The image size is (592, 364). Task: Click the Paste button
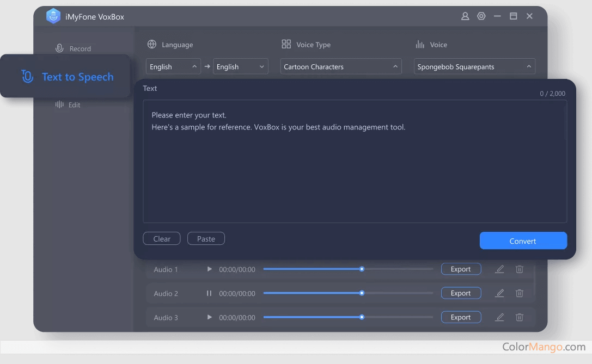[206, 239]
